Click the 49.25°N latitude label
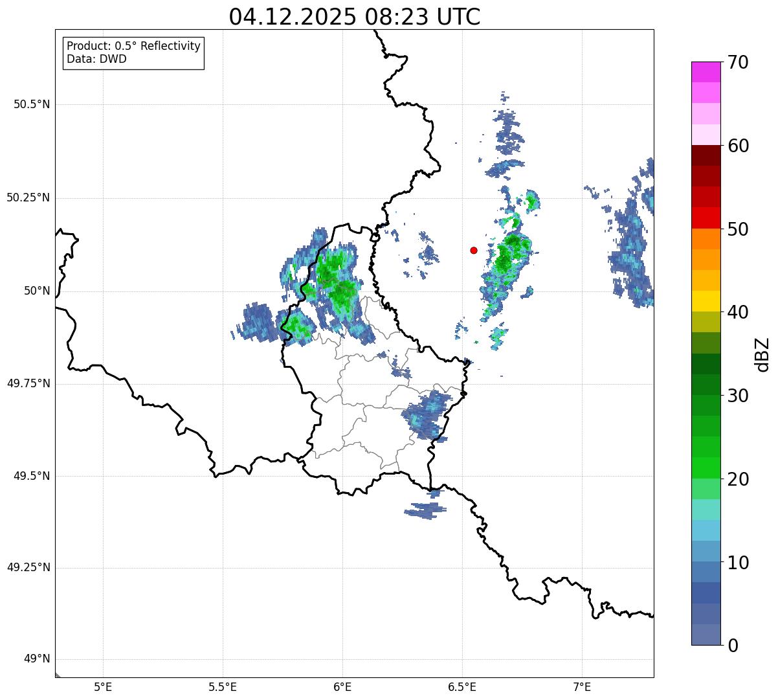 (28, 567)
